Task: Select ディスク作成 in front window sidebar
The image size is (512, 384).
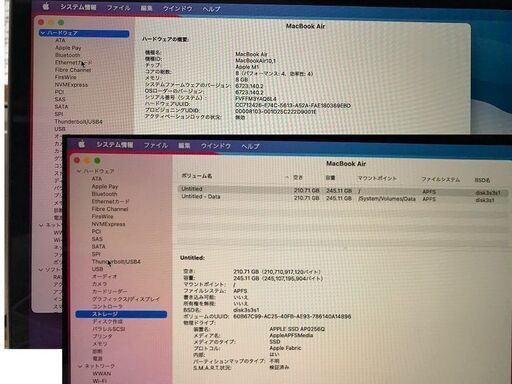Action: pyautogui.click(x=108, y=322)
